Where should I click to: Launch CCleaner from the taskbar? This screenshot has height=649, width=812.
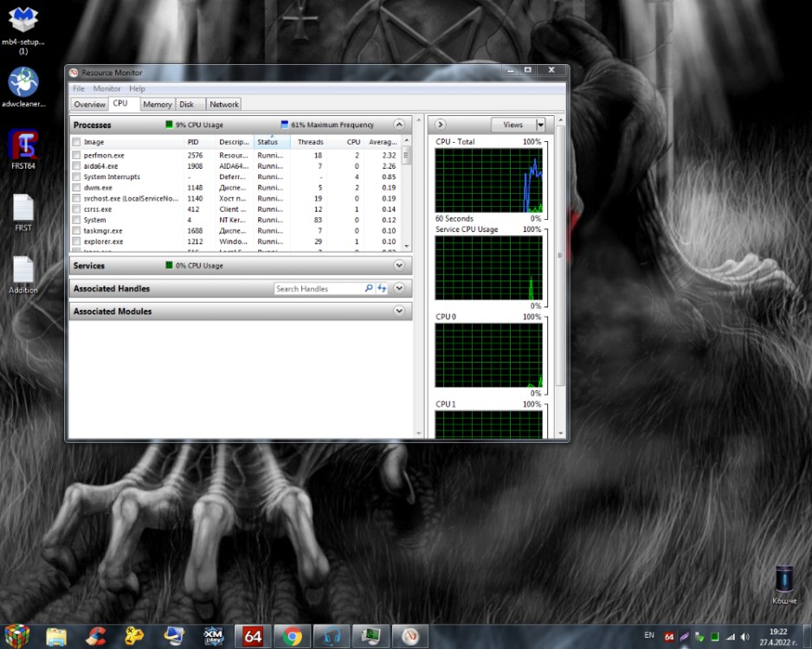pyautogui.click(x=96, y=637)
